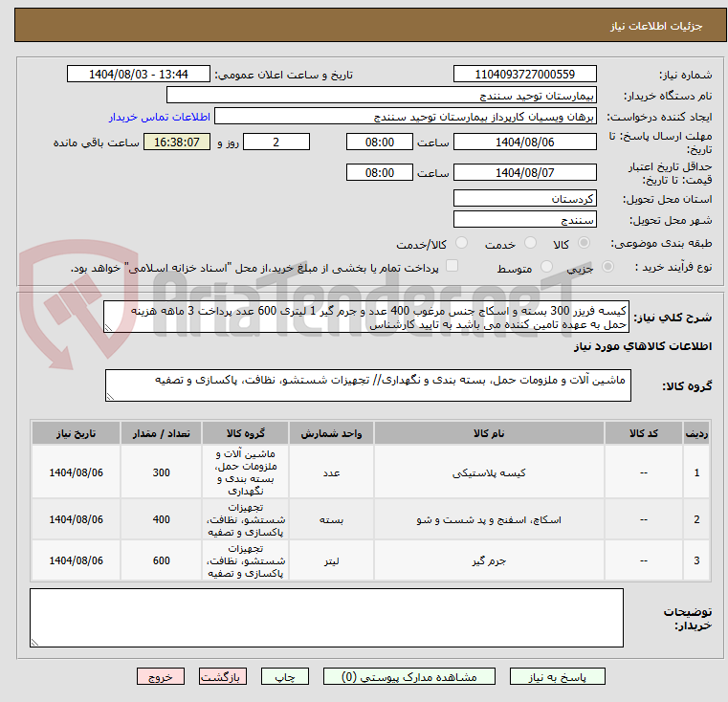This screenshot has width=728, height=702.
Task: Click the quantity 300 cell
Action: pos(161,472)
